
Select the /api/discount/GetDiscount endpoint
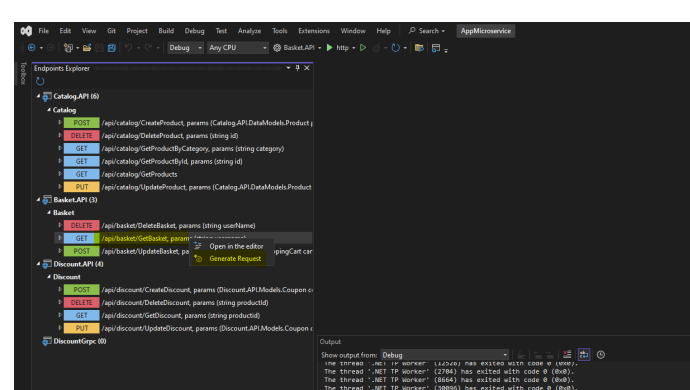tap(181, 315)
